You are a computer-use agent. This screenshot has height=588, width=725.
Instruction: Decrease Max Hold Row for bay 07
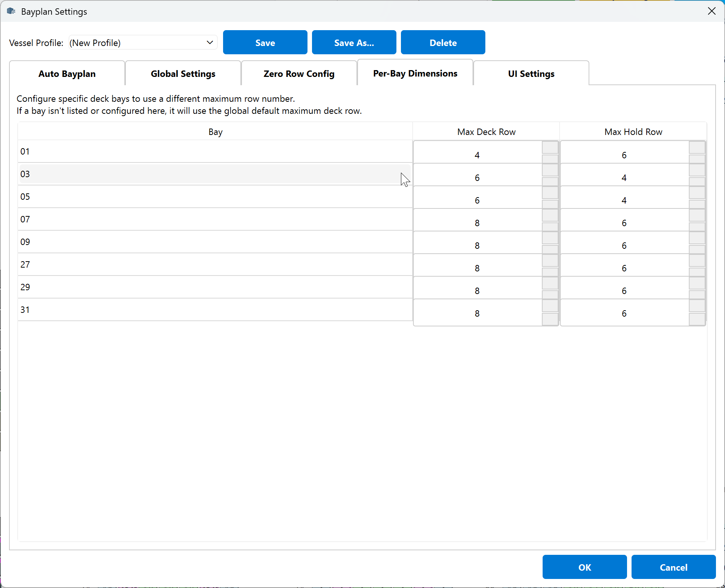point(697,227)
